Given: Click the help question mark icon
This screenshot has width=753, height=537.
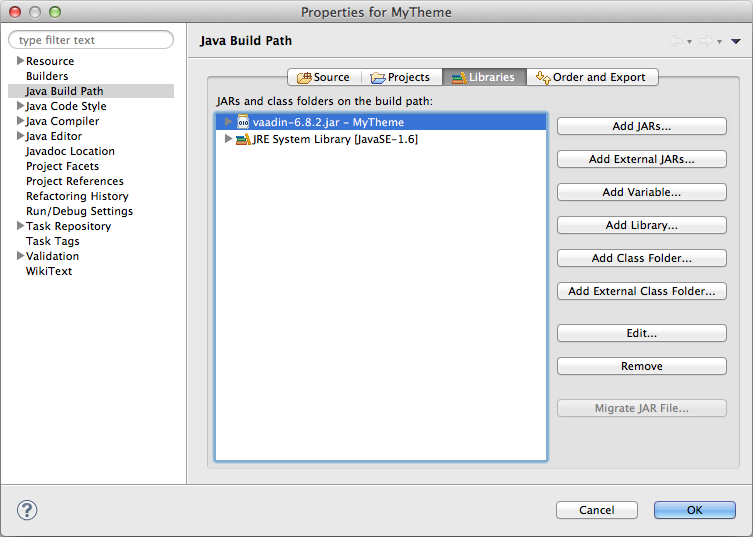Looking at the screenshot, I should coord(27,509).
